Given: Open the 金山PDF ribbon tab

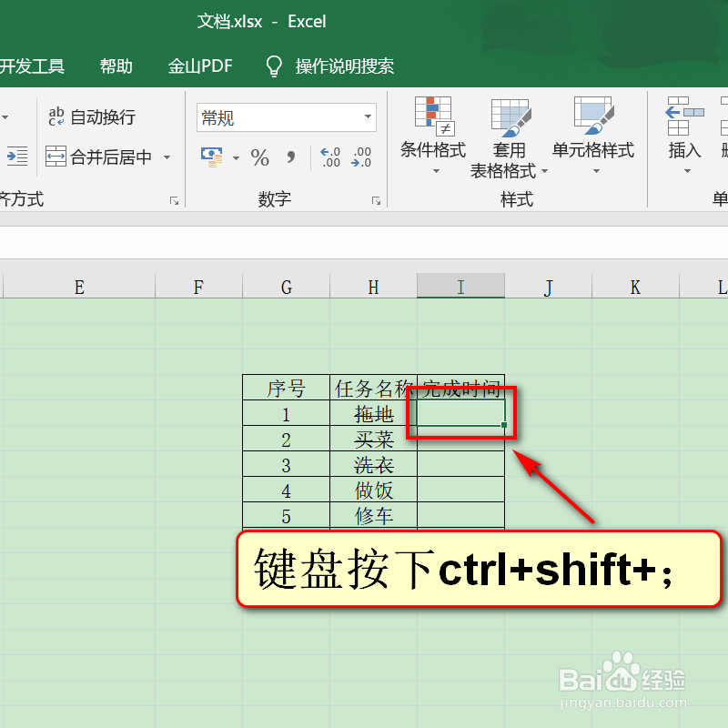Looking at the screenshot, I should pyautogui.click(x=200, y=66).
